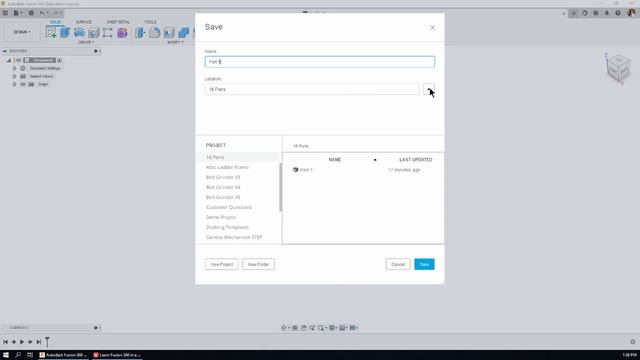
Task: Click the Hole tool icon
Action: point(93,32)
